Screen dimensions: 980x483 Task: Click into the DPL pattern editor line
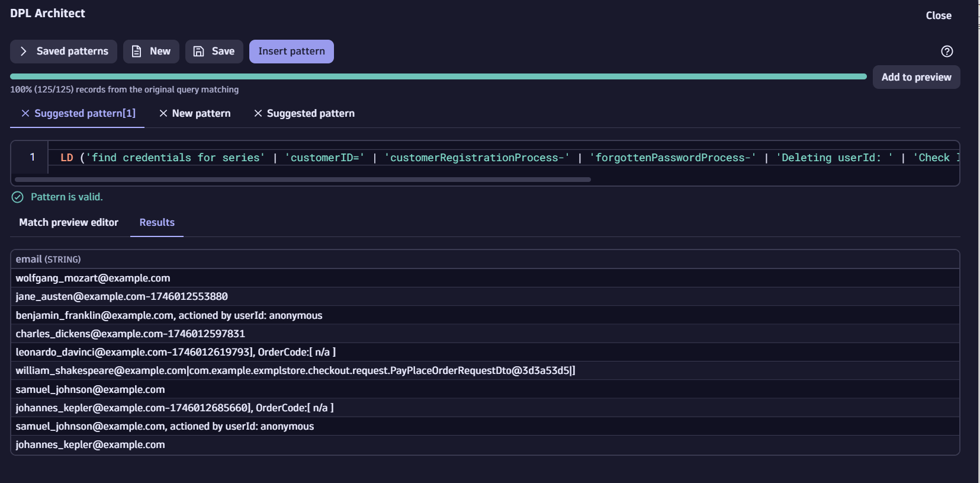pos(474,158)
